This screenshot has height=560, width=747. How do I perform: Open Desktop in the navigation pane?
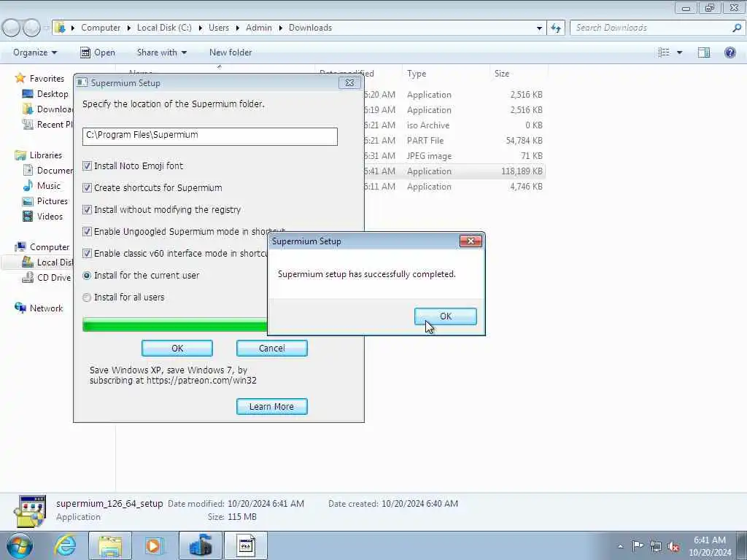(45, 94)
